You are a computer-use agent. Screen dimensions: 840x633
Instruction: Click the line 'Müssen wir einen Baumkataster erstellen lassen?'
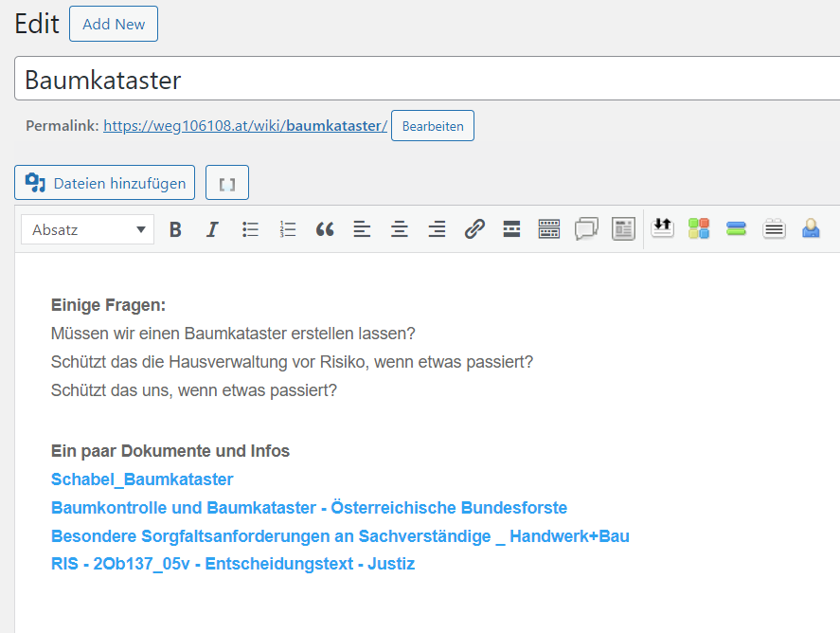tap(233, 334)
